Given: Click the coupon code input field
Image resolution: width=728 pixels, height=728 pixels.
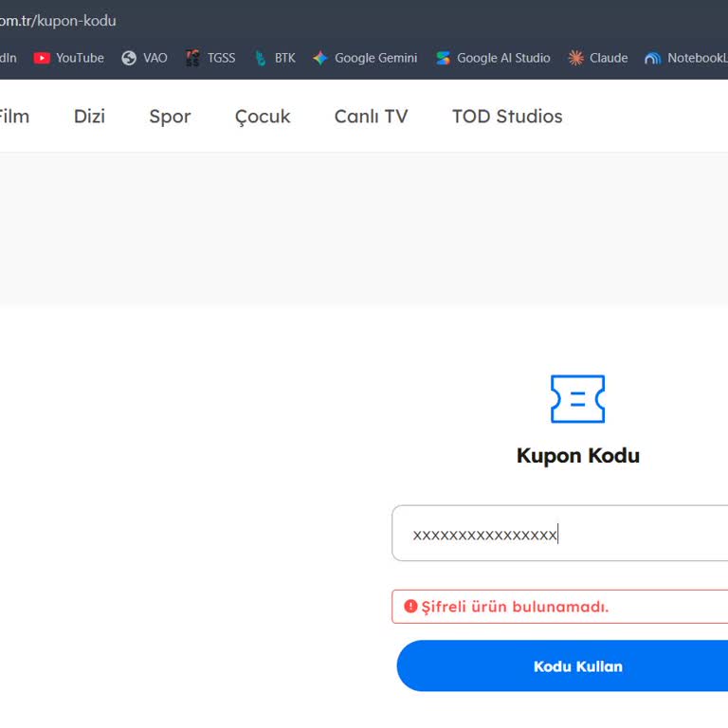Looking at the screenshot, I should [x=560, y=533].
